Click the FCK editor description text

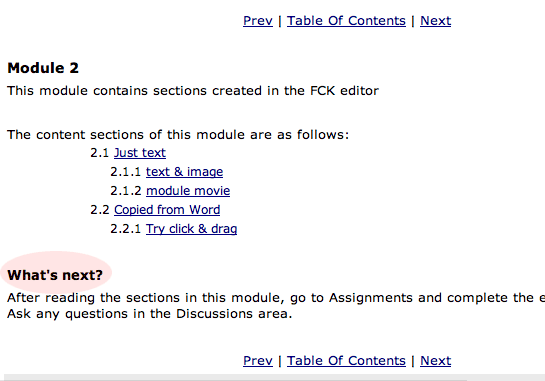[193, 91]
